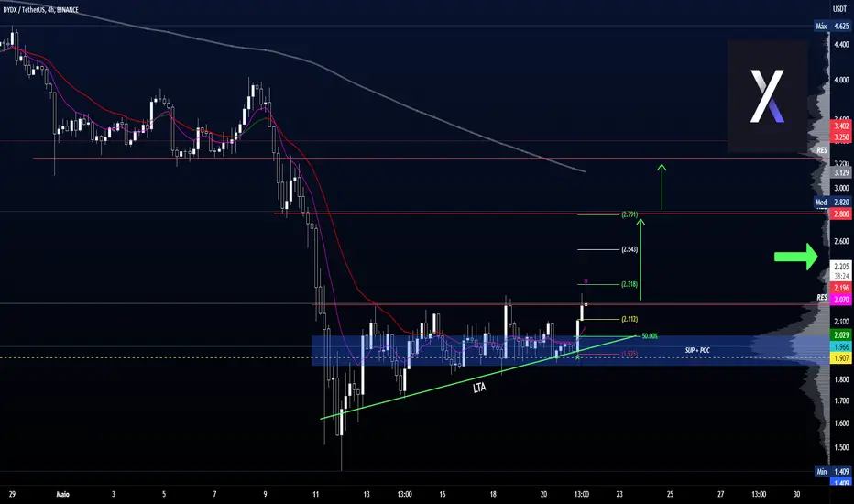Click the 20 date on time axis
The image size is (854, 504).
coord(543,494)
